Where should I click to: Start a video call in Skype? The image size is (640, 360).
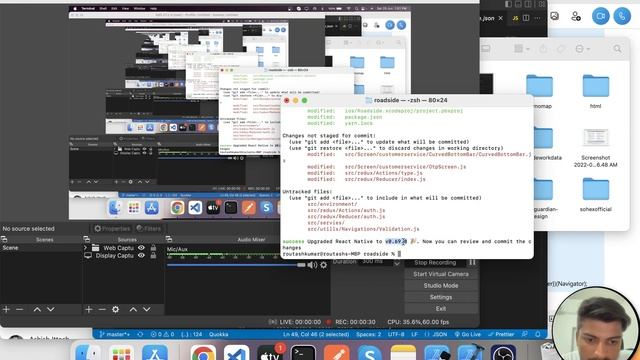pos(600,16)
